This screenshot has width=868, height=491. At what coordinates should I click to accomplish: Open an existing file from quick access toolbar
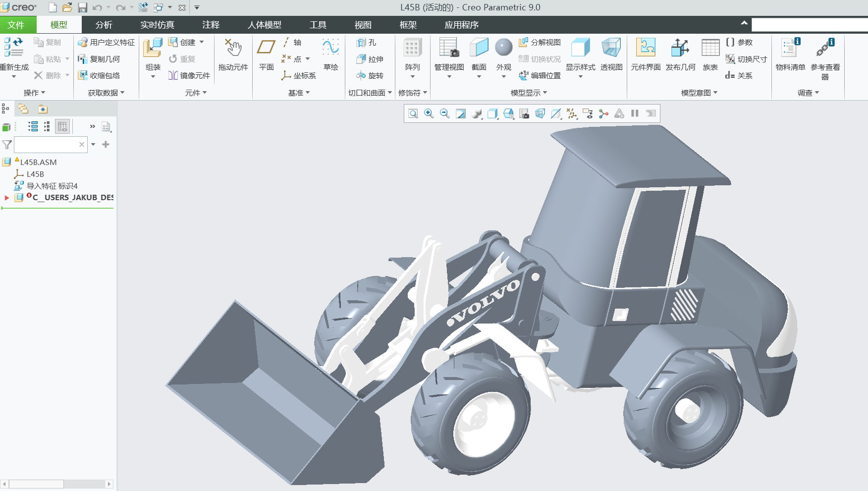(67, 7)
